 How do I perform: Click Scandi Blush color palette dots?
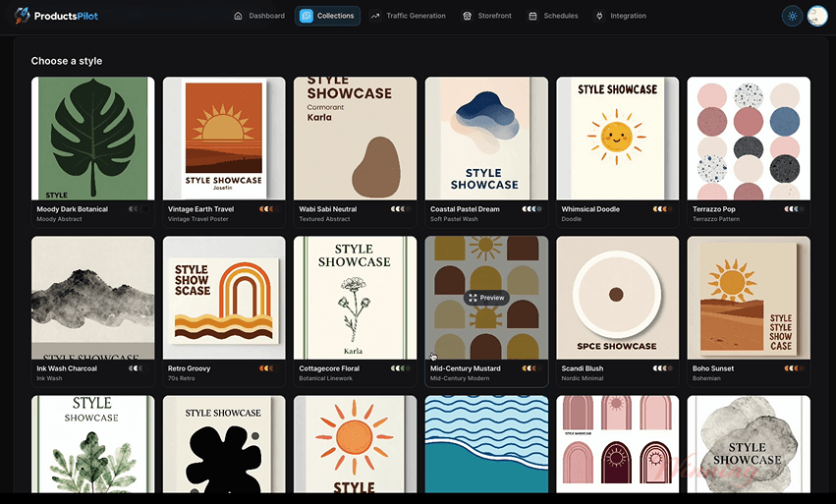[663, 368]
